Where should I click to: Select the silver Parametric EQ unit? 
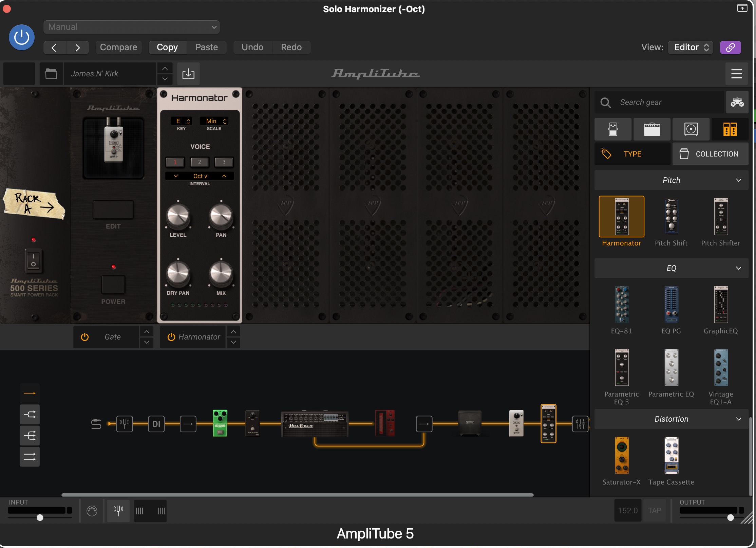pos(671,367)
